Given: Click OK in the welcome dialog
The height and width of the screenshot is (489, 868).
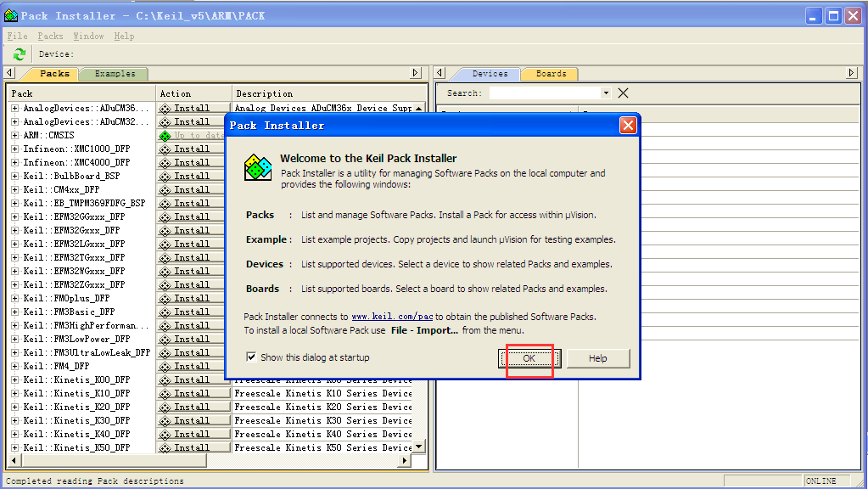Looking at the screenshot, I should [x=529, y=358].
